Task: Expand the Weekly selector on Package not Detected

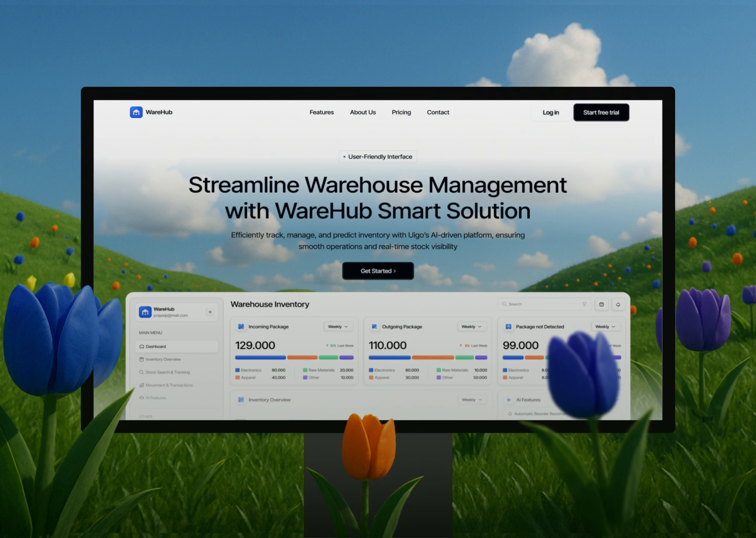Action: (604, 326)
